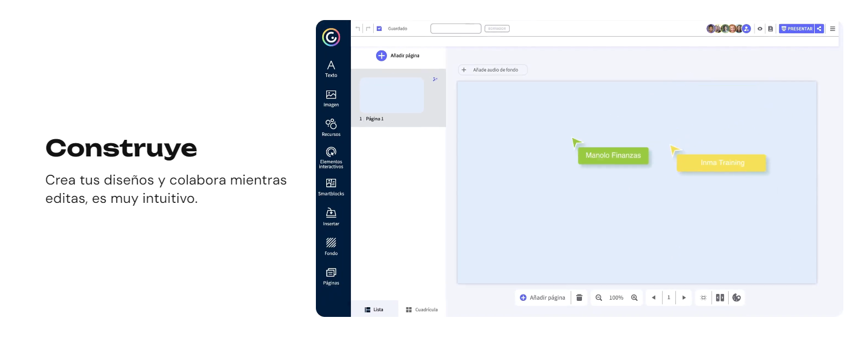
Task: Open the Imagen panel
Action: point(331,98)
